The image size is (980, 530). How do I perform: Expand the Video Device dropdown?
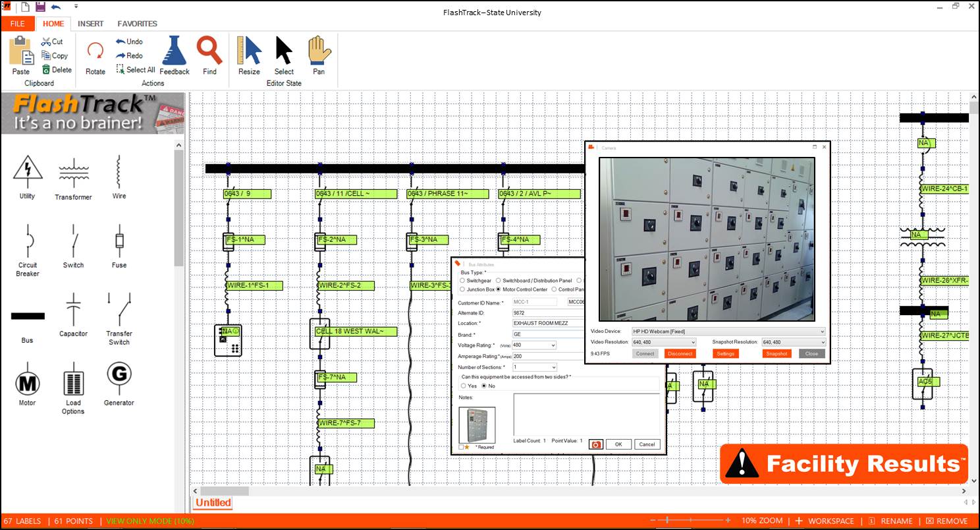coord(821,332)
